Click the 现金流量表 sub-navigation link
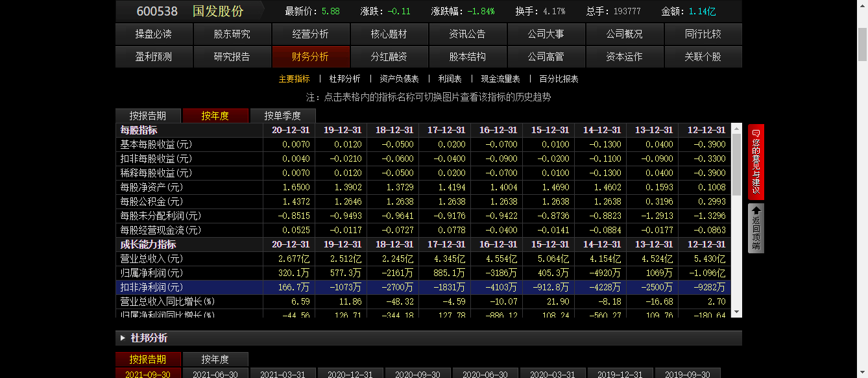Screen dimensions: 868x378 coord(500,79)
